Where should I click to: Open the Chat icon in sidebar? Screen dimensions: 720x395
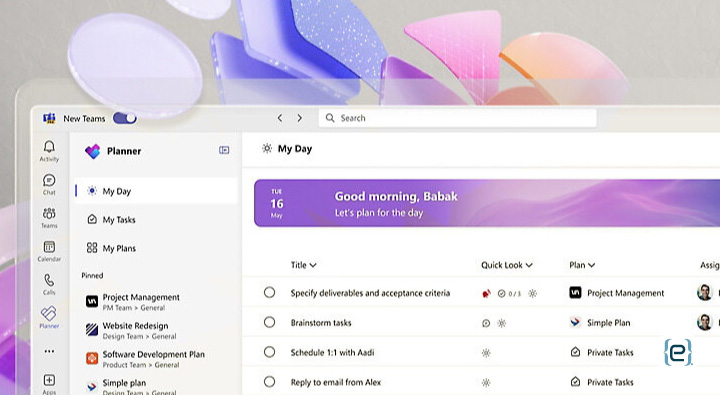(x=49, y=180)
